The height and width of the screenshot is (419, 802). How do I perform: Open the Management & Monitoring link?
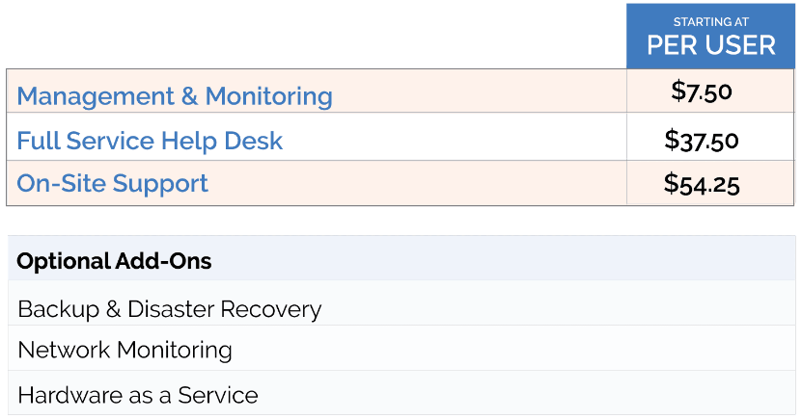(x=174, y=96)
